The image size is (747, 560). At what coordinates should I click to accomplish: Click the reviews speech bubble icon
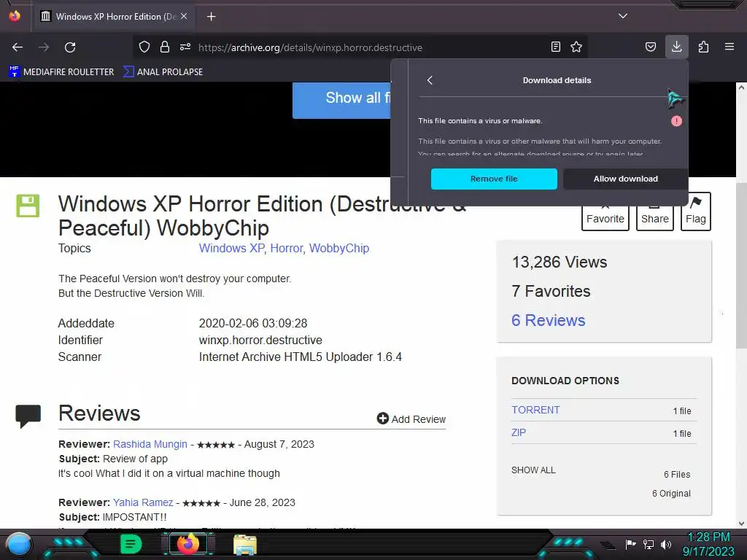(28, 416)
